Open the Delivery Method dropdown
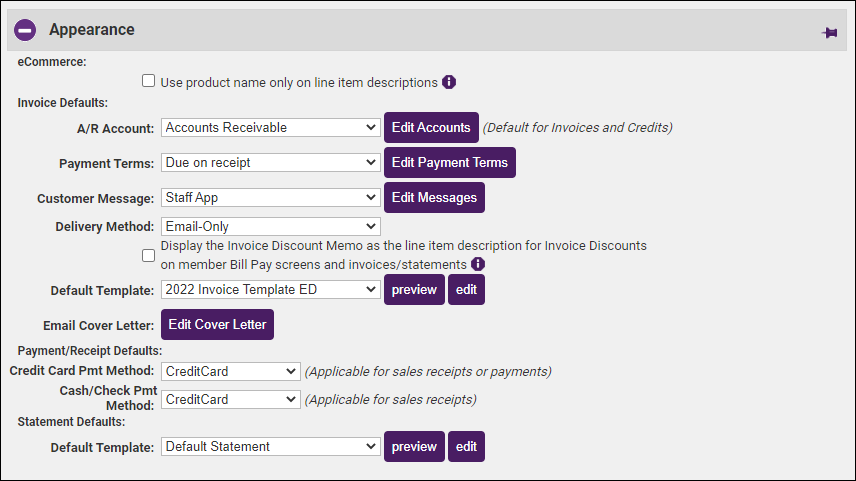The height and width of the screenshot is (481, 856). [x=270, y=227]
